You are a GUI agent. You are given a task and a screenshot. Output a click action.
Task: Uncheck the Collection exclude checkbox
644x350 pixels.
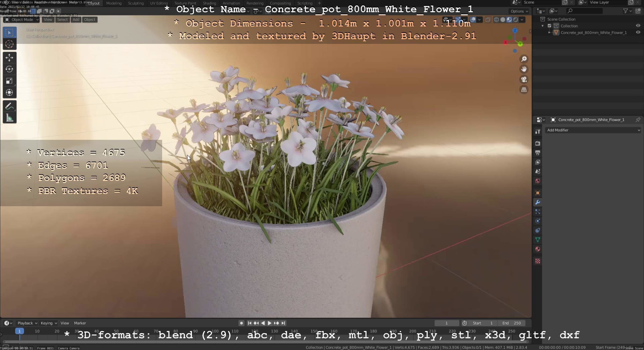pyautogui.click(x=550, y=26)
